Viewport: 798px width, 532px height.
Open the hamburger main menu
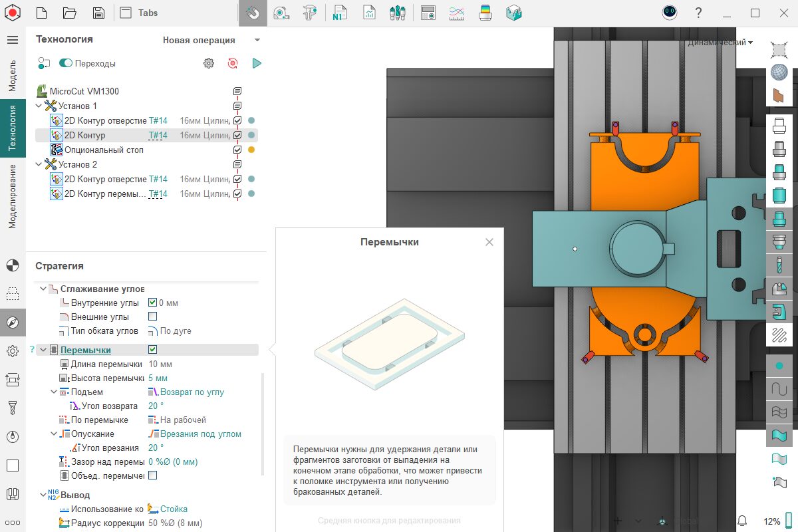tap(12, 40)
